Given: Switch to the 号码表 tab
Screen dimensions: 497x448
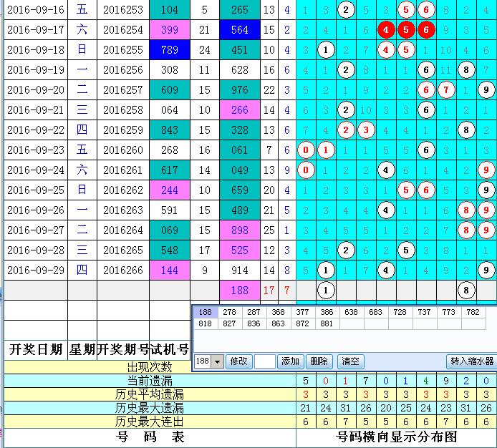Looking at the screenshot, I should (150, 437).
